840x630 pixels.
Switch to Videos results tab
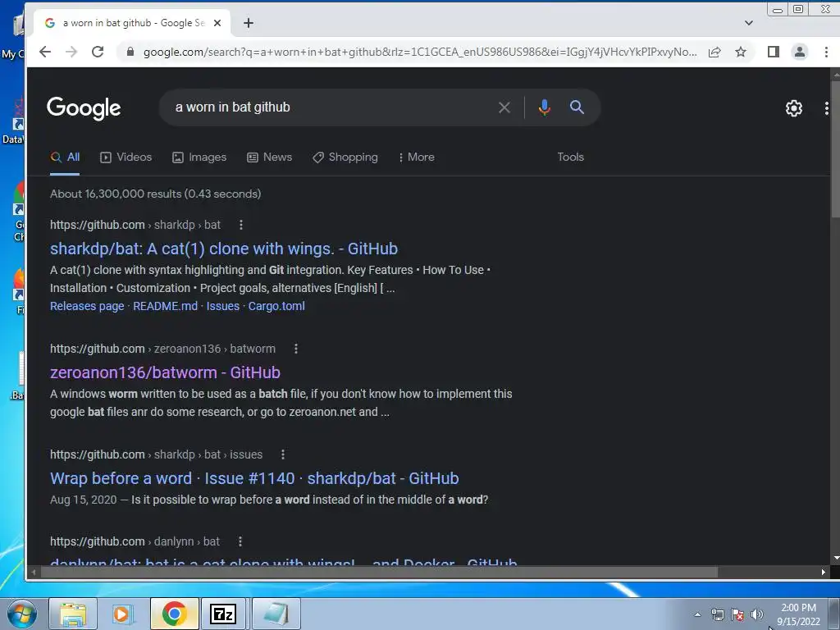coord(126,157)
